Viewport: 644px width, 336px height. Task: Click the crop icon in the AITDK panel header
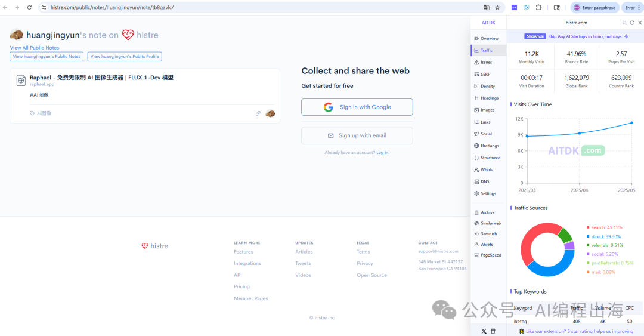(624, 23)
